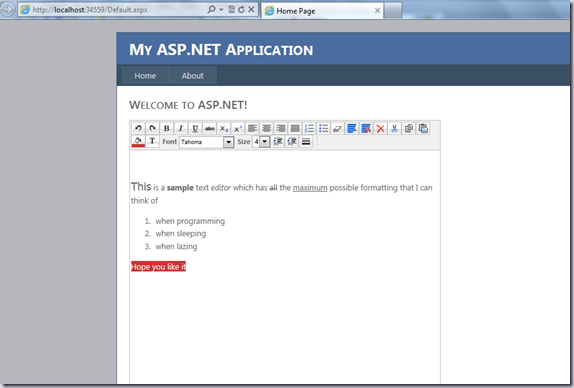This screenshot has height=388, width=574.
Task: Click the Undo icon in editor toolbar
Action: pyautogui.click(x=138, y=128)
